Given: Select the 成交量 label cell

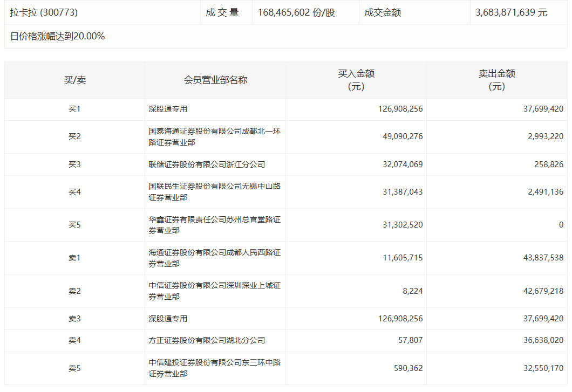Looking at the screenshot, I should tap(222, 12).
